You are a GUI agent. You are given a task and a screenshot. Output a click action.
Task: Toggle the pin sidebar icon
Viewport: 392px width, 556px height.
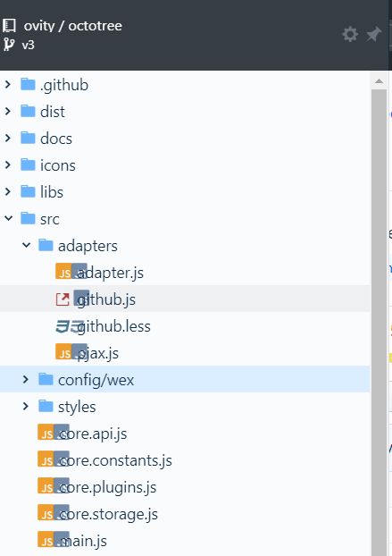(373, 34)
